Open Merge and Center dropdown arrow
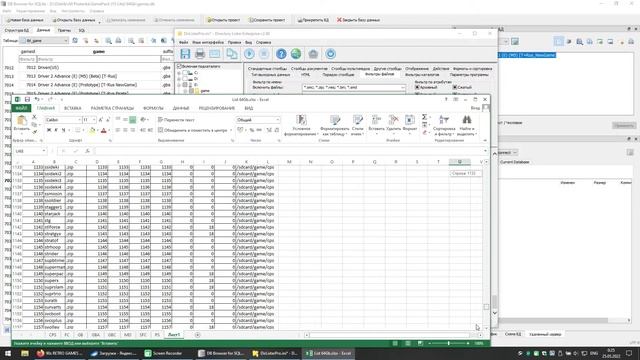Viewport: 640px width, 360px height. 231,130
